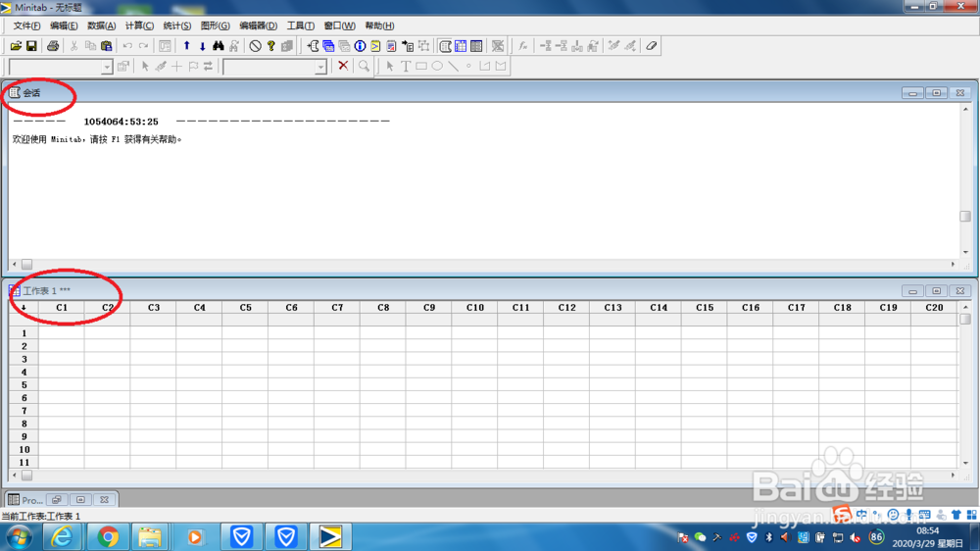Open the Windows Start button
This screenshot has width=980, height=551.
click(x=20, y=537)
